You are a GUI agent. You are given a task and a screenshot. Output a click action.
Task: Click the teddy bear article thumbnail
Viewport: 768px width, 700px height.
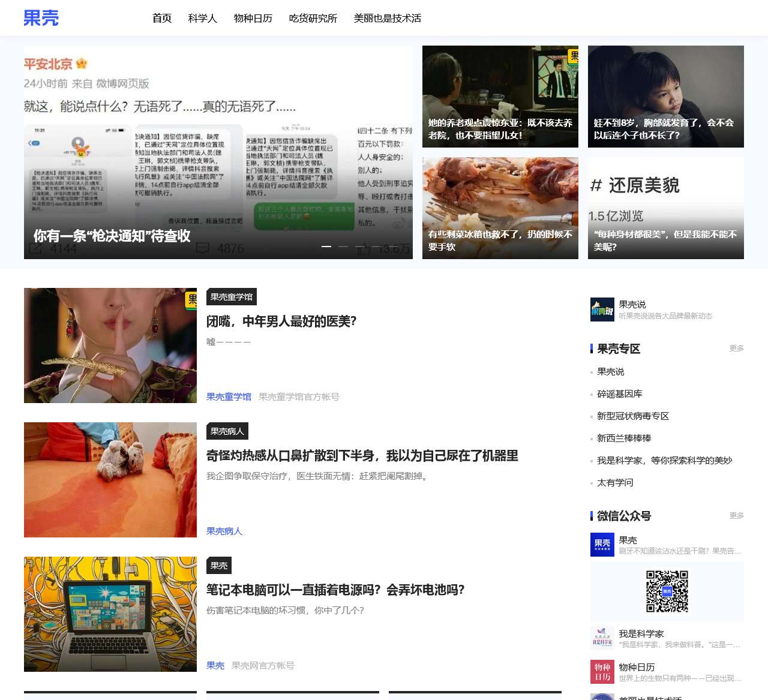(110, 480)
